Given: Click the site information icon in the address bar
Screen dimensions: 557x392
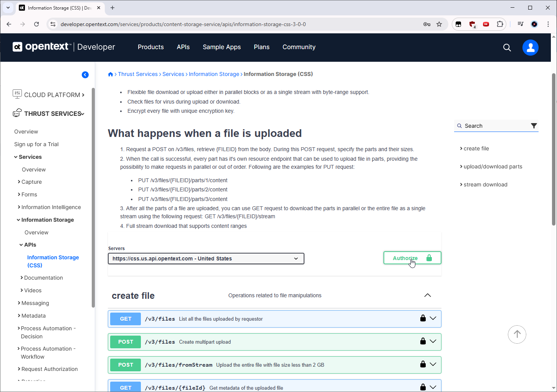Looking at the screenshot, I should pyautogui.click(x=53, y=24).
